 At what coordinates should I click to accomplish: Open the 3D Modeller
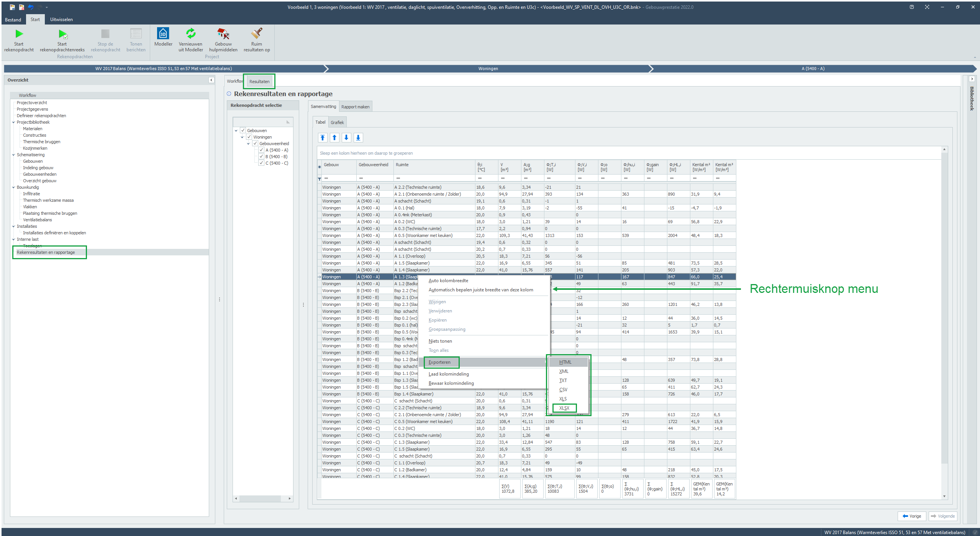tap(163, 34)
